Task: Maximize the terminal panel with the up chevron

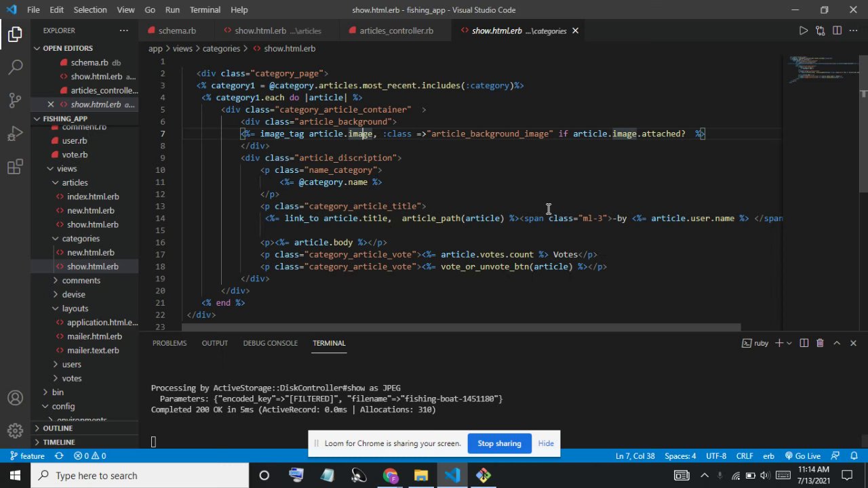Action: click(837, 344)
